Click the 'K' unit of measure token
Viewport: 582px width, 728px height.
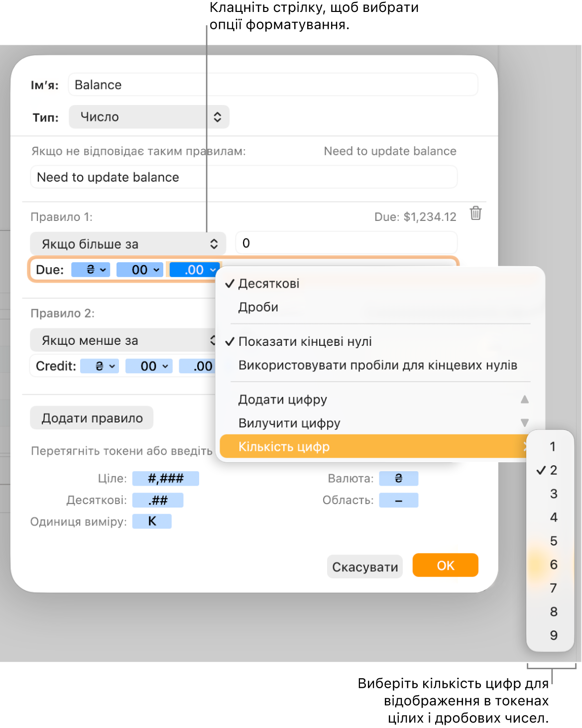[152, 521]
